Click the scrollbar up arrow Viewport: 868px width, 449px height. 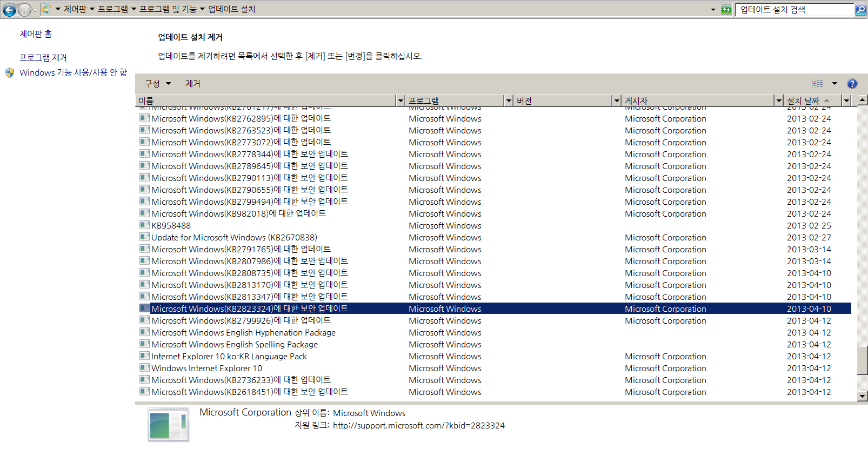(863, 100)
